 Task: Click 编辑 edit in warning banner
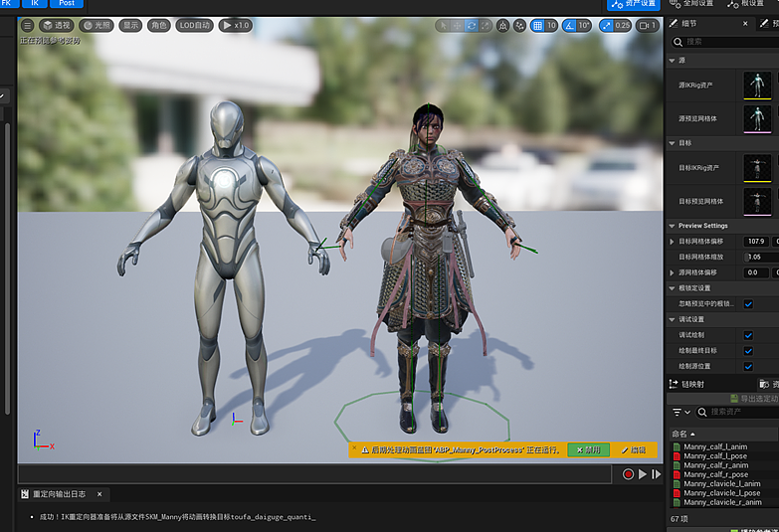pos(634,450)
